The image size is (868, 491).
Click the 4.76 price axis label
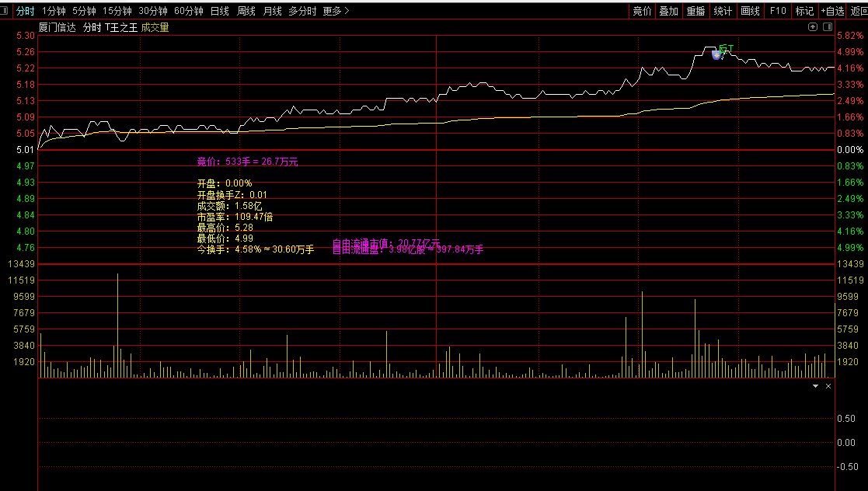click(26, 247)
